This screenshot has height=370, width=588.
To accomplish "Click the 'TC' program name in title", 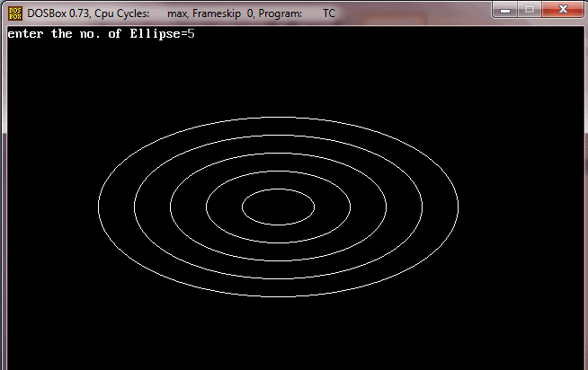I will point(331,13).
